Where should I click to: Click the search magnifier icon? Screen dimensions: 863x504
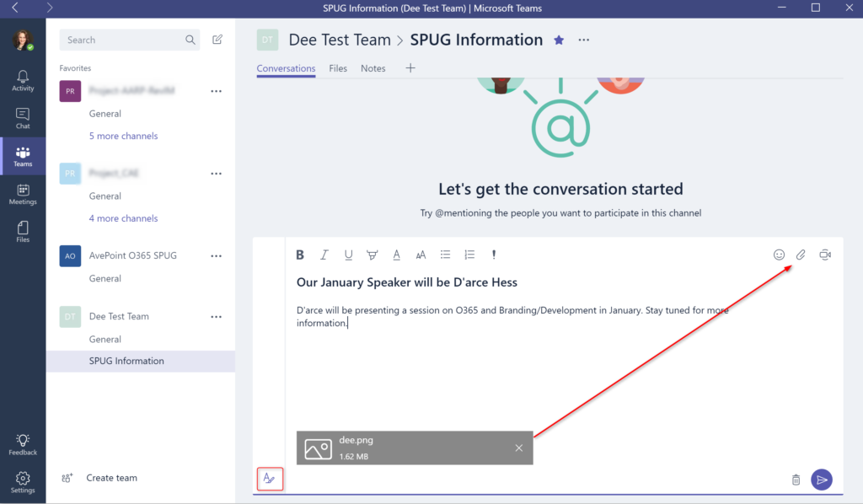190,40
